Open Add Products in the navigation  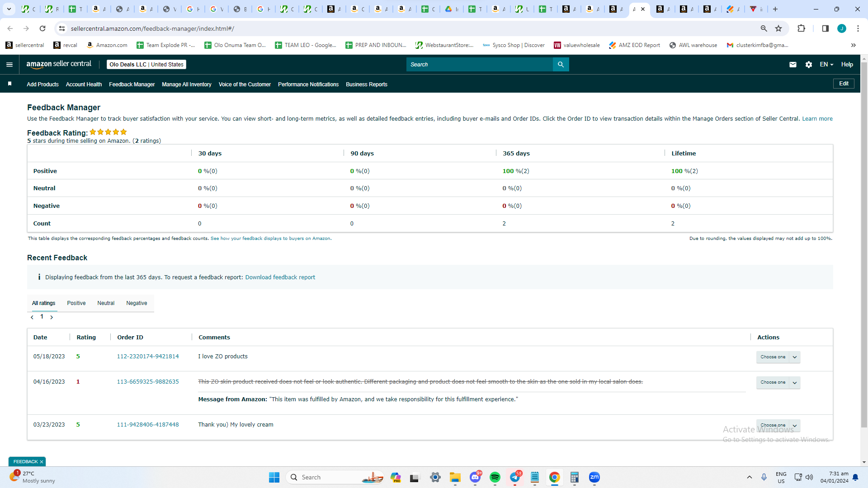42,84
